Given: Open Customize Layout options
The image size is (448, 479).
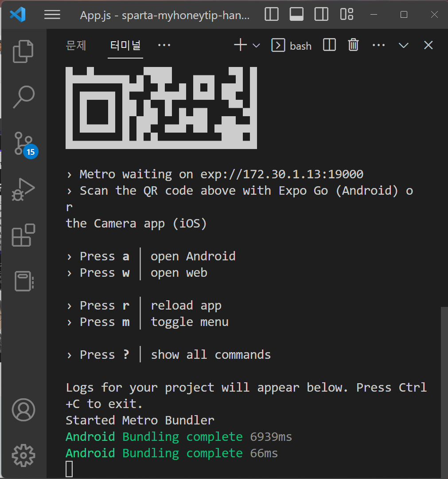Looking at the screenshot, I should (x=347, y=14).
